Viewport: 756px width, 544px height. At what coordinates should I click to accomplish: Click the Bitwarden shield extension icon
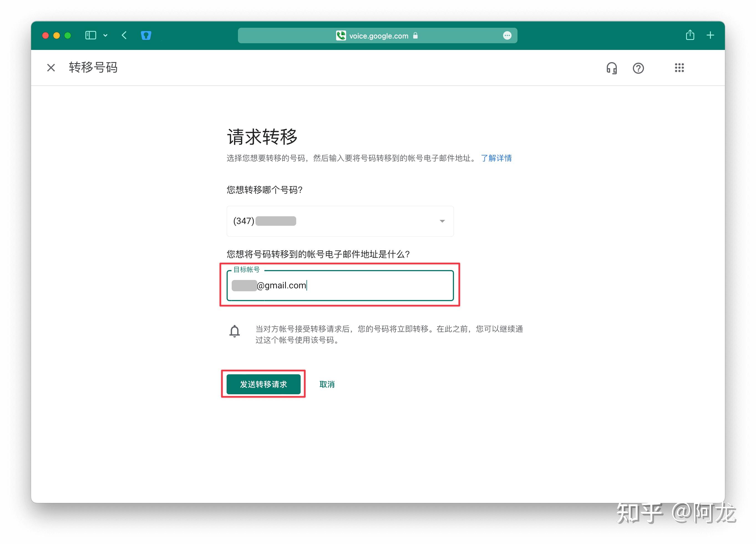146,35
